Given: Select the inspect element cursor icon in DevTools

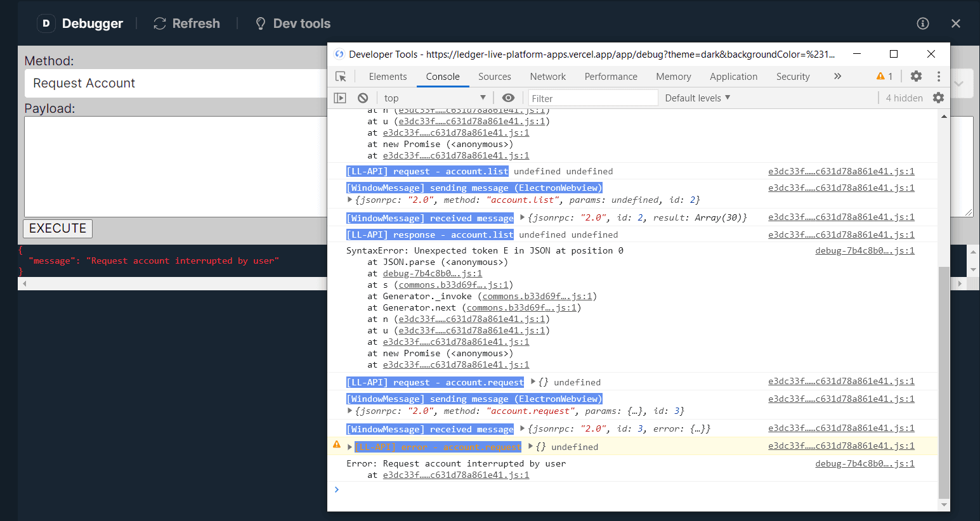Looking at the screenshot, I should pos(341,75).
